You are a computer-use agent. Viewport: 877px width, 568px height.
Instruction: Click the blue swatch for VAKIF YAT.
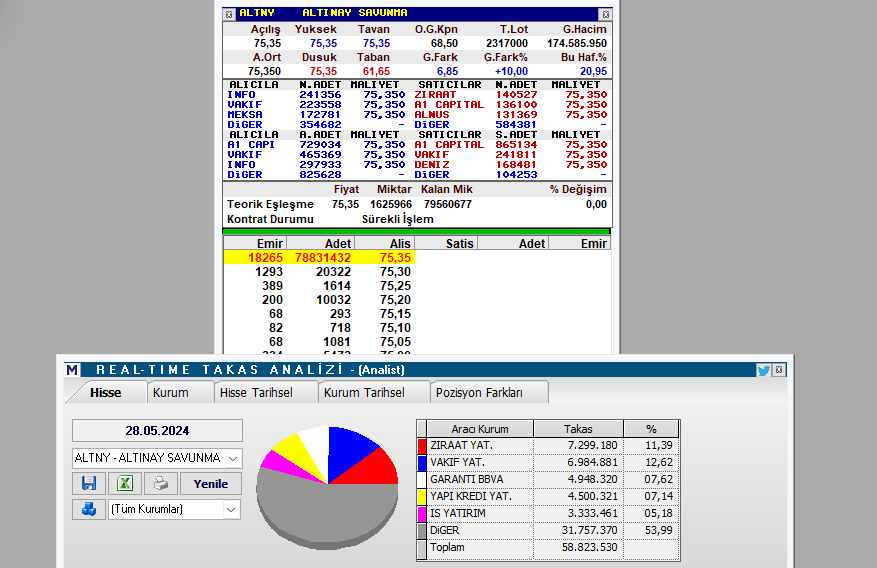[x=422, y=462]
